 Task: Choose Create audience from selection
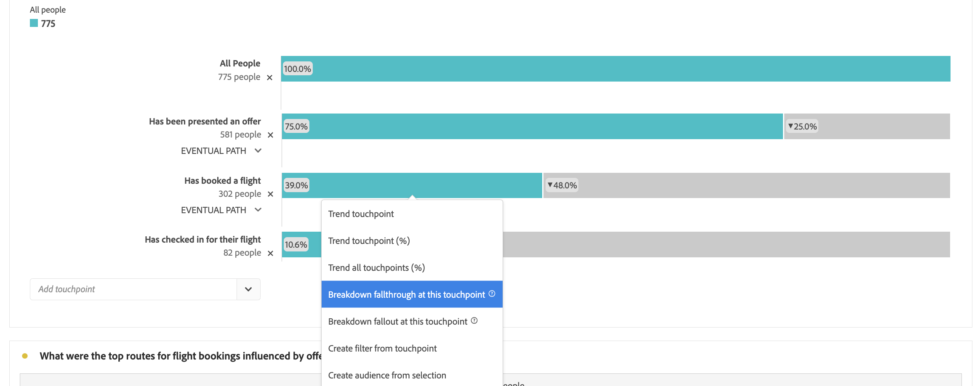click(x=412, y=375)
